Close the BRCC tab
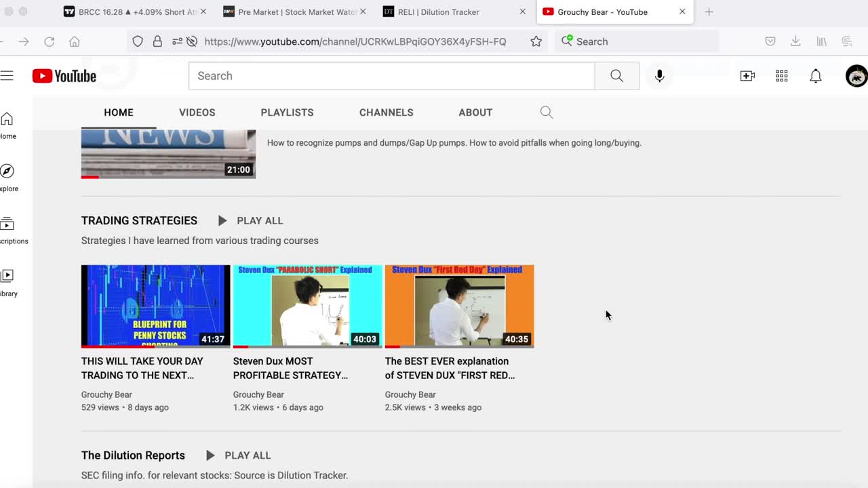This screenshot has width=868, height=488. pyautogui.click(x=203, y=12)
